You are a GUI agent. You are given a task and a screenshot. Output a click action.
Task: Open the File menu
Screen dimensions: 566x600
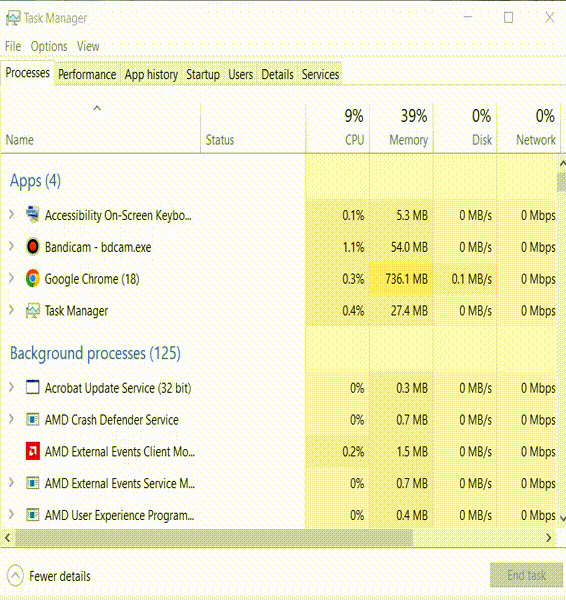coord(13,46)
